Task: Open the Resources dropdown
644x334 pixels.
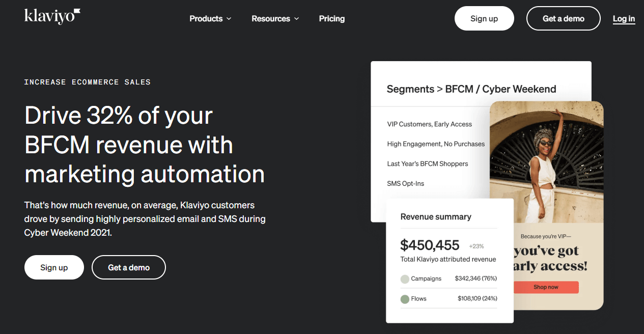Action: (x=271, y=18)
